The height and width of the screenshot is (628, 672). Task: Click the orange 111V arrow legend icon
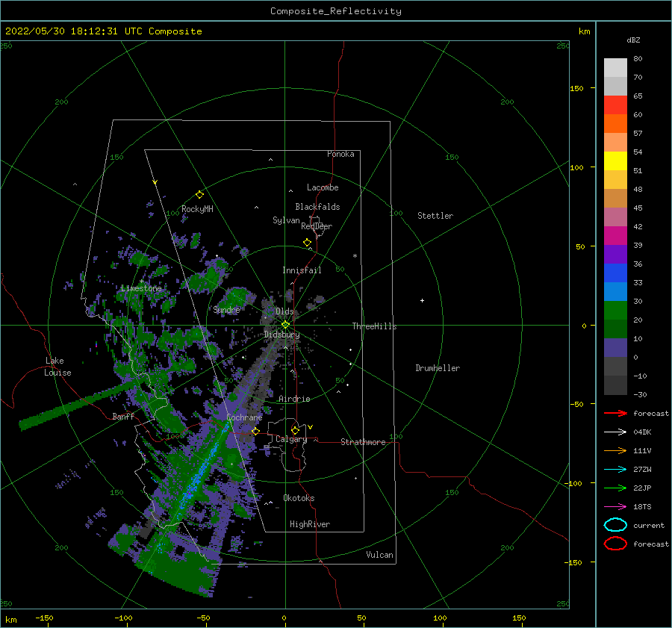[615, 450]
